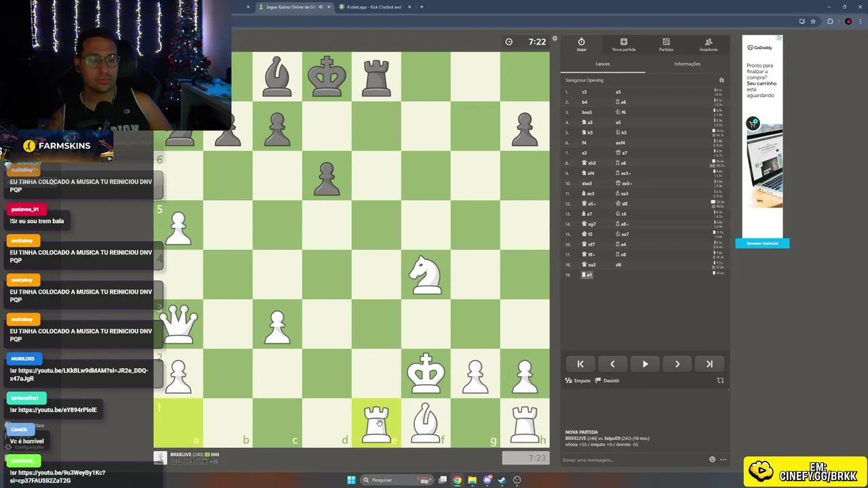Click the board settings gear icon
The width and height of the screenshot is (868, 488).
555,39
